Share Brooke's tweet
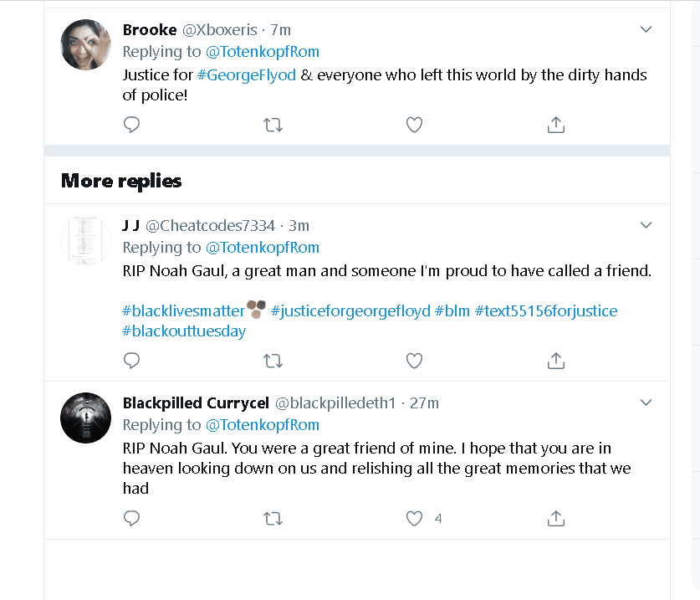Image resolution: width=700 pixels, height=600 pixels. (555, 125)
